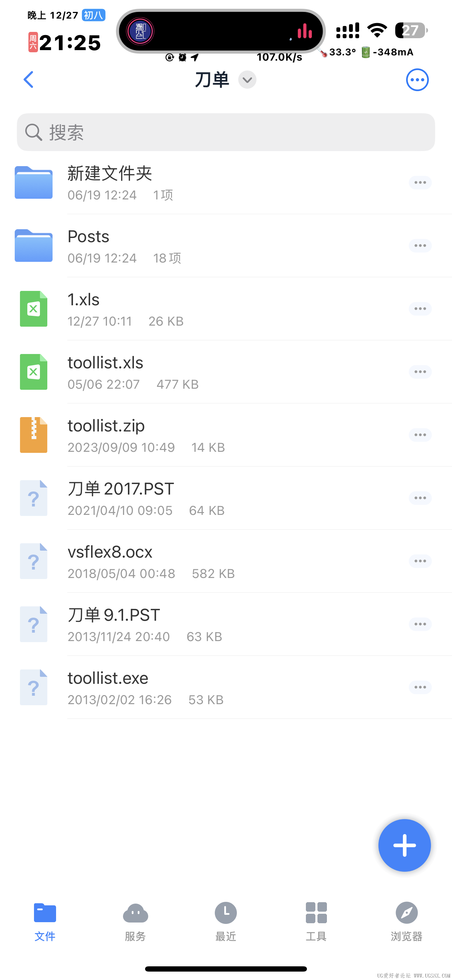Show more options for vsflex8.ocx
452x980 pixels.
point(420,561)
